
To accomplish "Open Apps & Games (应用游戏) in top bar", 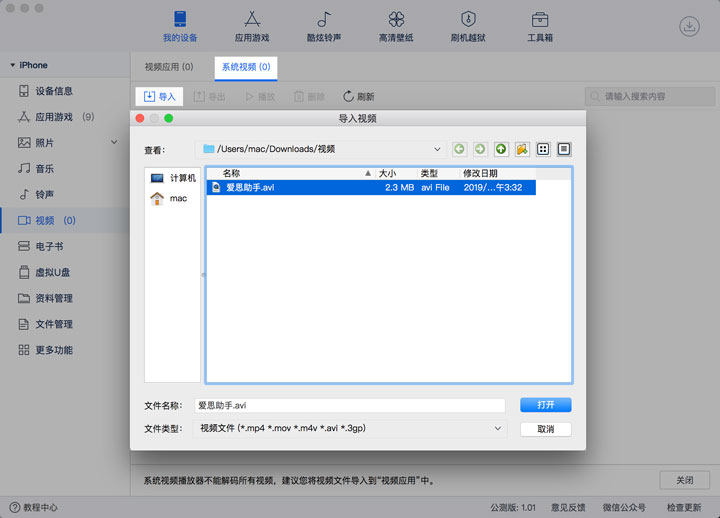I will point(252,27).
